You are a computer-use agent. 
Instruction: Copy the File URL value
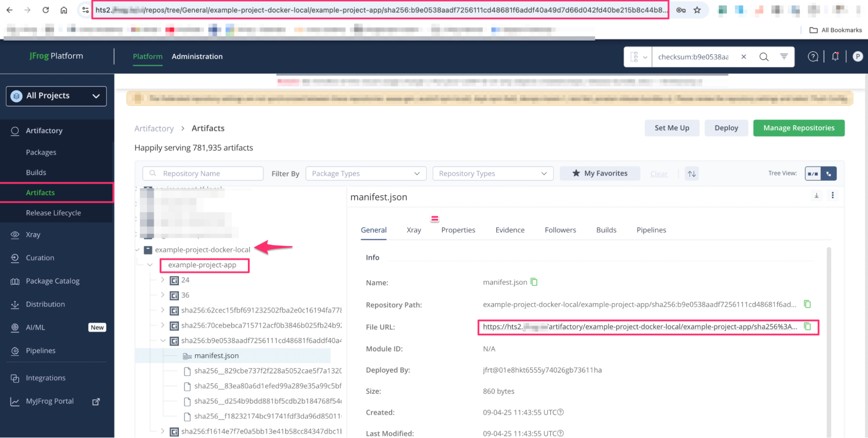[x=807, y=326]
